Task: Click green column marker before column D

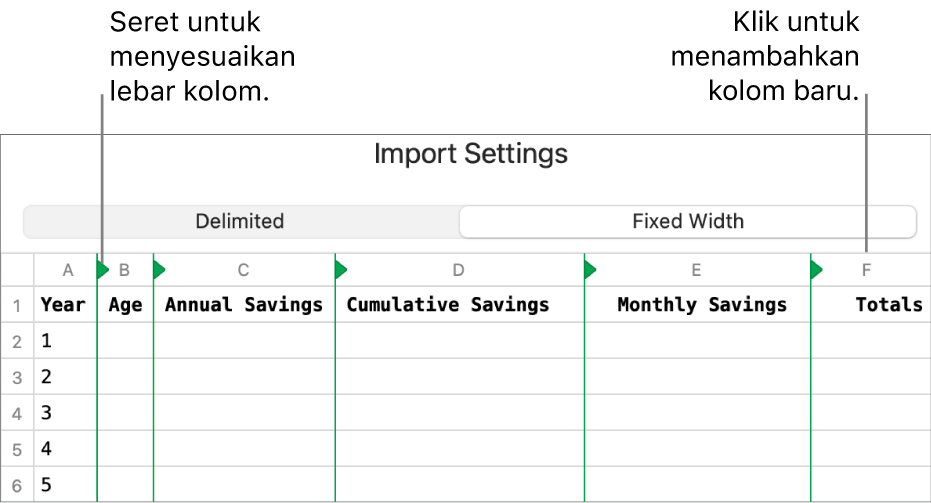Action: [x=341, y=269]
